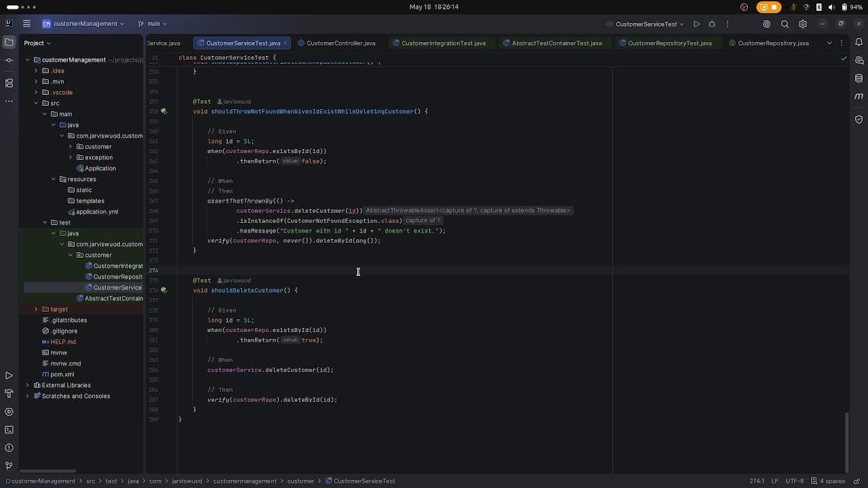The image size is (868, 488).
Task: Click the LF line separator widget
Action: coord(775,481)
